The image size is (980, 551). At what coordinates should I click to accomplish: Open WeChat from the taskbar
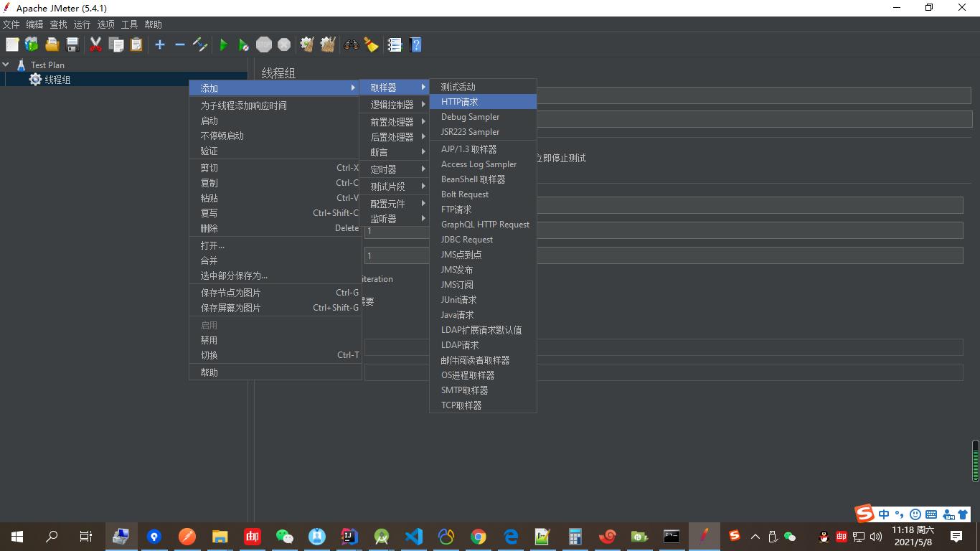tap(284, 536)
